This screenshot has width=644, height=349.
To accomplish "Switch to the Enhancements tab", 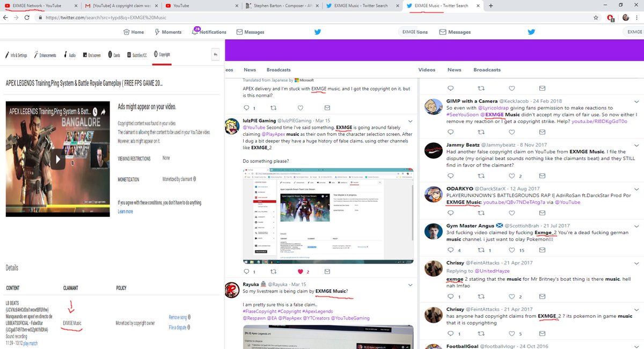I will pyautogui.click(x=45, y=55).
